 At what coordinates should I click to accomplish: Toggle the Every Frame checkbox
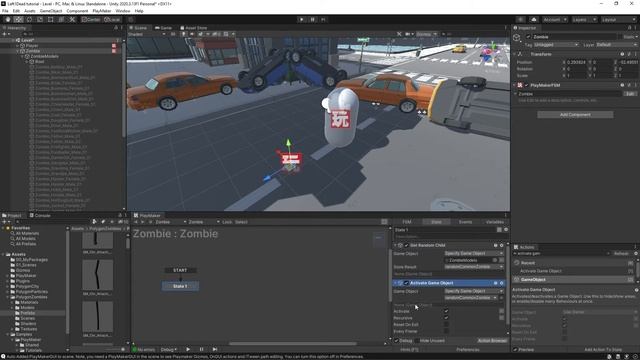446,331
